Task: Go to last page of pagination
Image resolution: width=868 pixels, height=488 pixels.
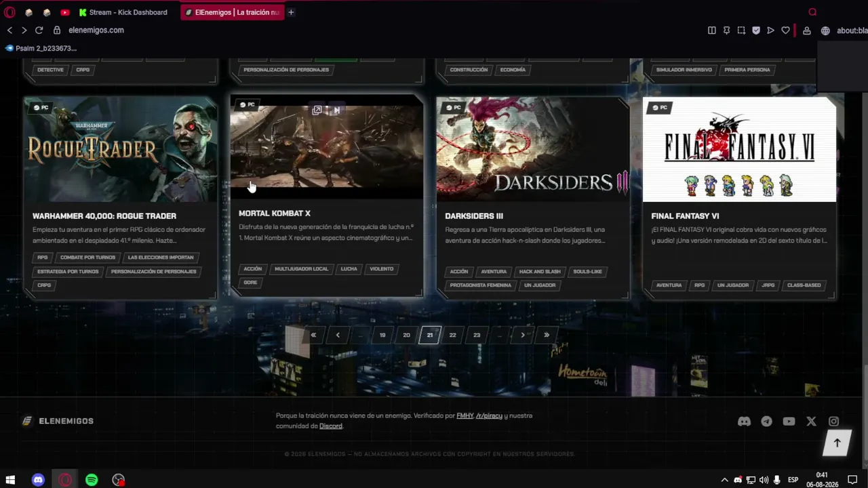Action: 547,335
